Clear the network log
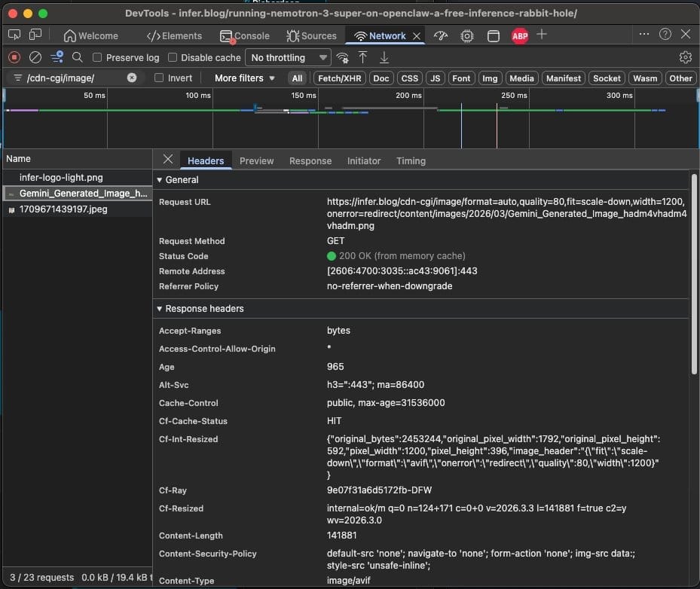This screenshot has width=700, height=589. pos(35,57)
